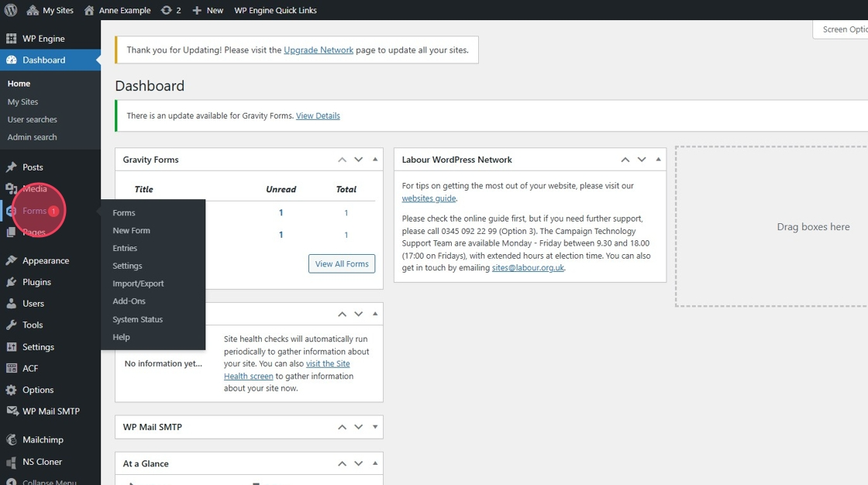Image resolution: width=868 pixels, height=485 pixels.
Task: Open Settings in the Forms flyout
Action: [x=127, y=266]
